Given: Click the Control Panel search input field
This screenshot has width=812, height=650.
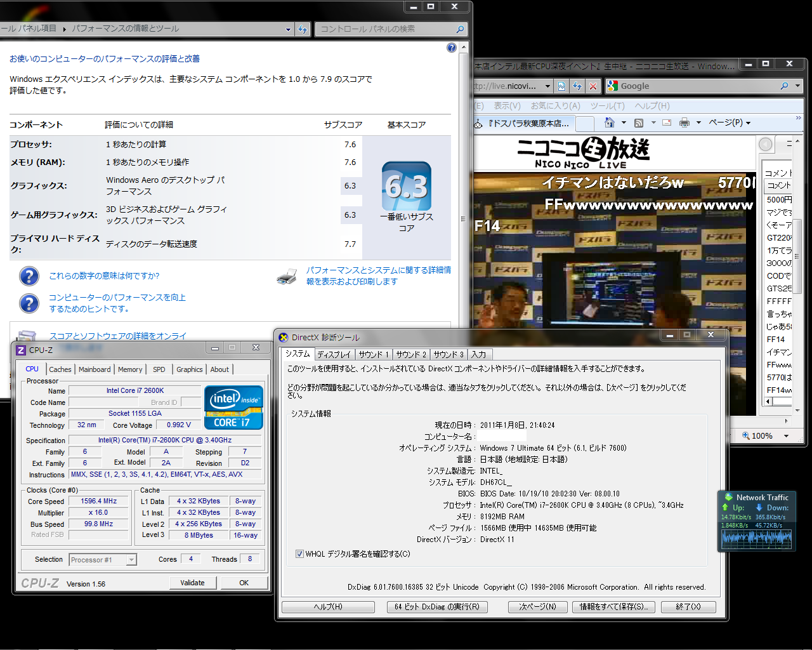Looking at the screenshot, I should click(x=386, y=29).
